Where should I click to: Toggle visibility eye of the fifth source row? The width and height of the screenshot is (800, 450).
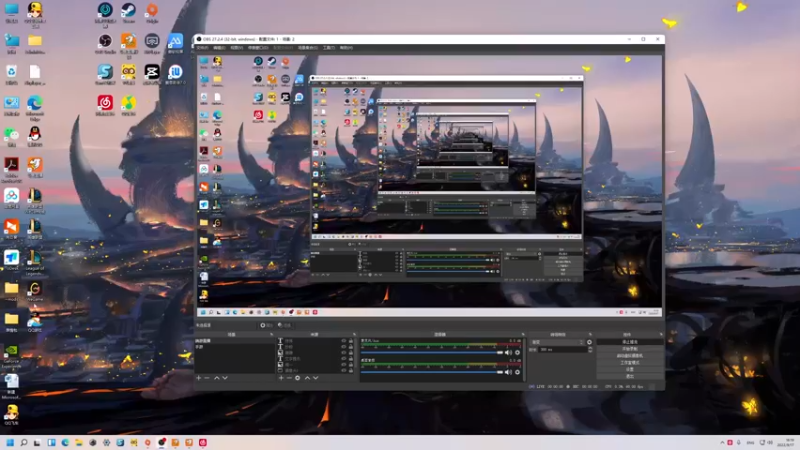pyautogui.click(x=344, y=364)
